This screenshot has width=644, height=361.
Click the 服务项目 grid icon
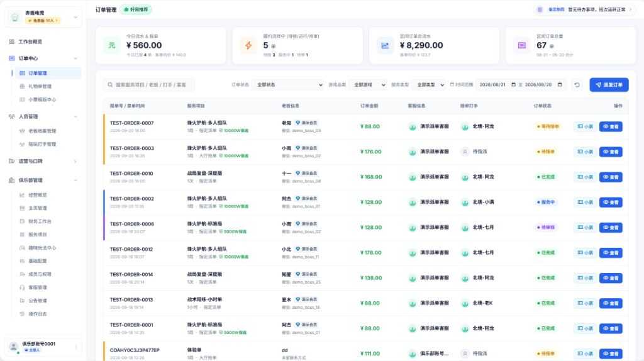(x=22, y=235)
